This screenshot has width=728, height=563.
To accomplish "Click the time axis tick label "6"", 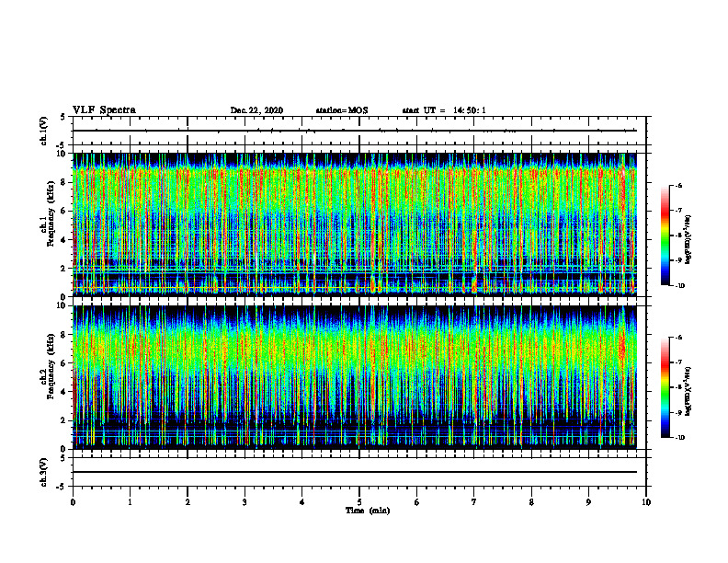I will click(417, 502).
